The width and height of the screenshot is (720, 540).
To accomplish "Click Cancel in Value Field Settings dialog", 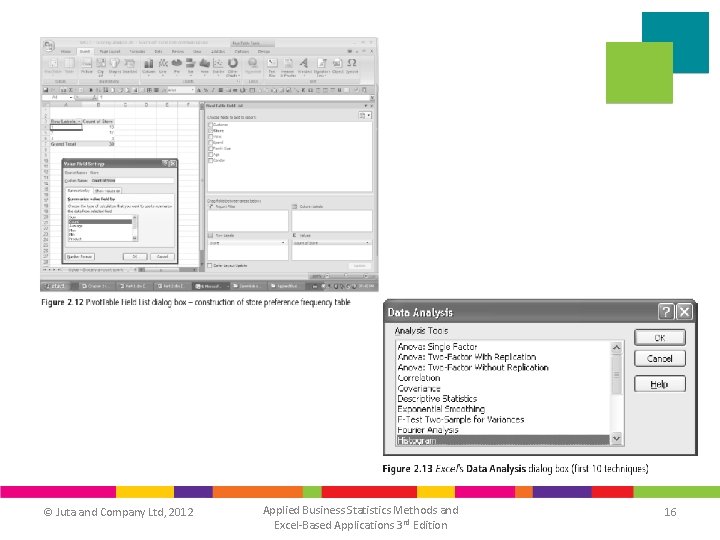I will tap(162, 257).
